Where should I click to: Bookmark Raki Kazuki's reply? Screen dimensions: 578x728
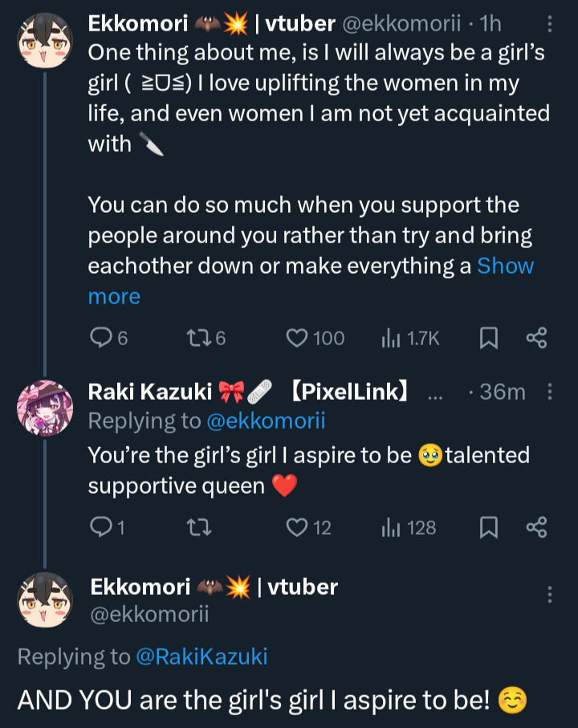coord(487,527)
